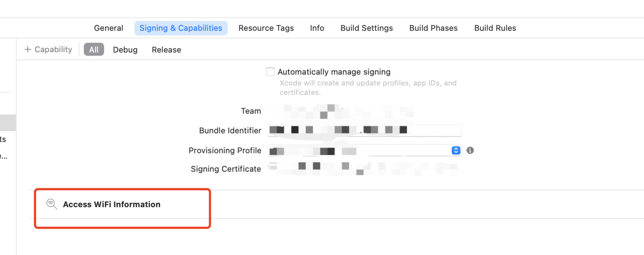Open the Provisioning Profile dropdown
Image resolution: width=644 pixels, height=255 pixels.
(364, 150)
